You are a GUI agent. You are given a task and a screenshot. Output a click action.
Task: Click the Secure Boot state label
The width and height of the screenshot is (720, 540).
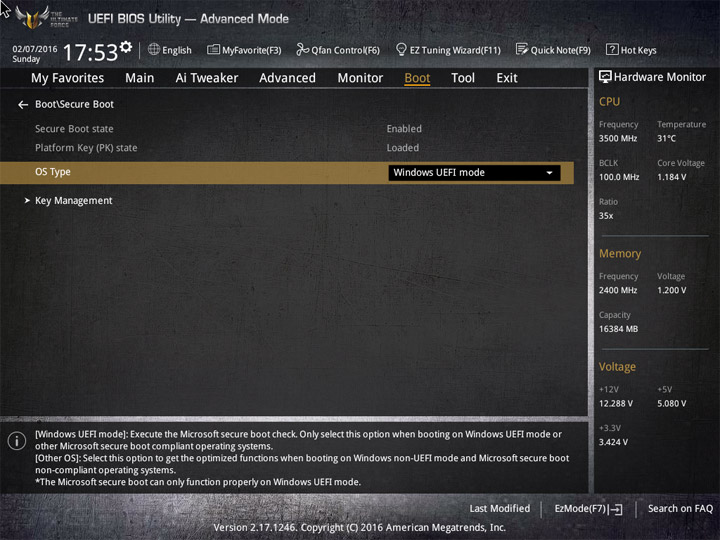coord(74,129)
